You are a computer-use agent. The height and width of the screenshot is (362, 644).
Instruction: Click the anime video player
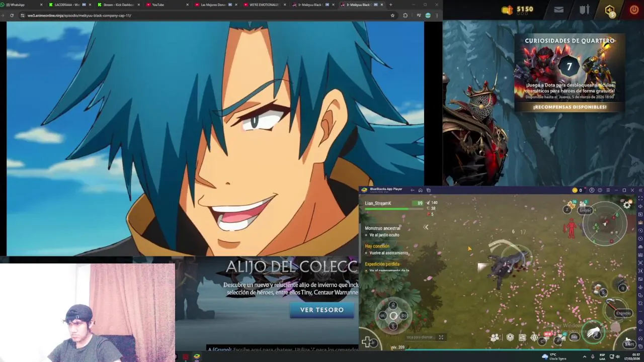215,139
